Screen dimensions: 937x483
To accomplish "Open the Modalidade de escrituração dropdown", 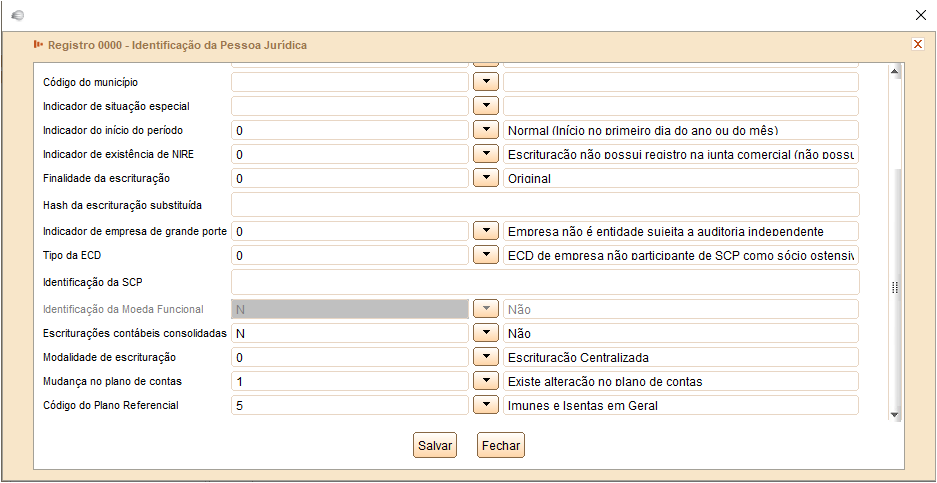I will coord(485,357).
